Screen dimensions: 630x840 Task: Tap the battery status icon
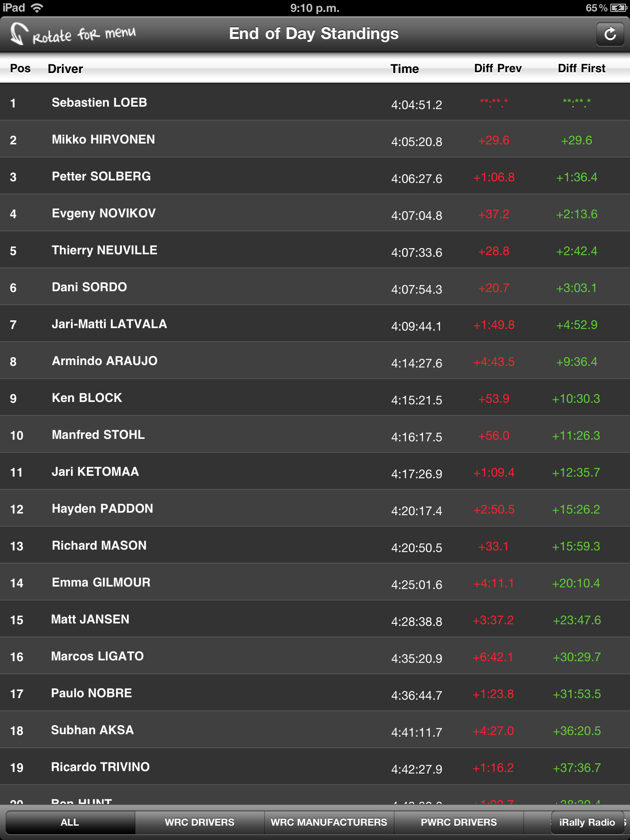(x=618, y=8)
